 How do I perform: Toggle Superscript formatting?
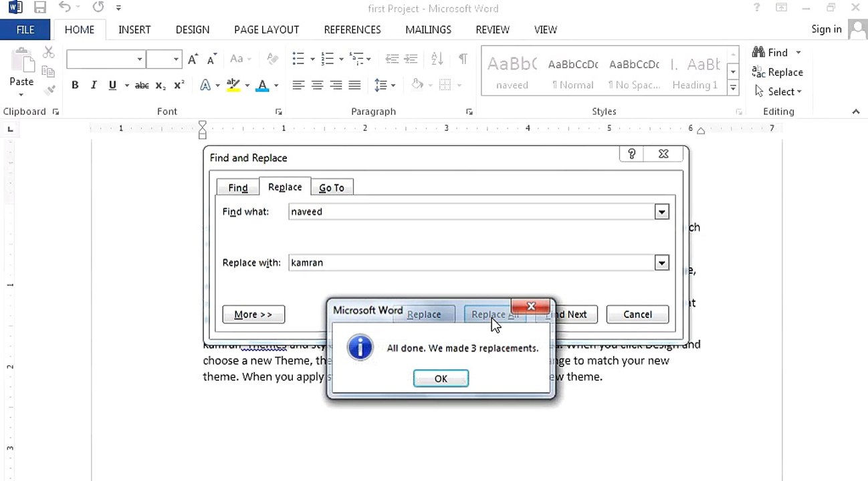tap(179, 86)
